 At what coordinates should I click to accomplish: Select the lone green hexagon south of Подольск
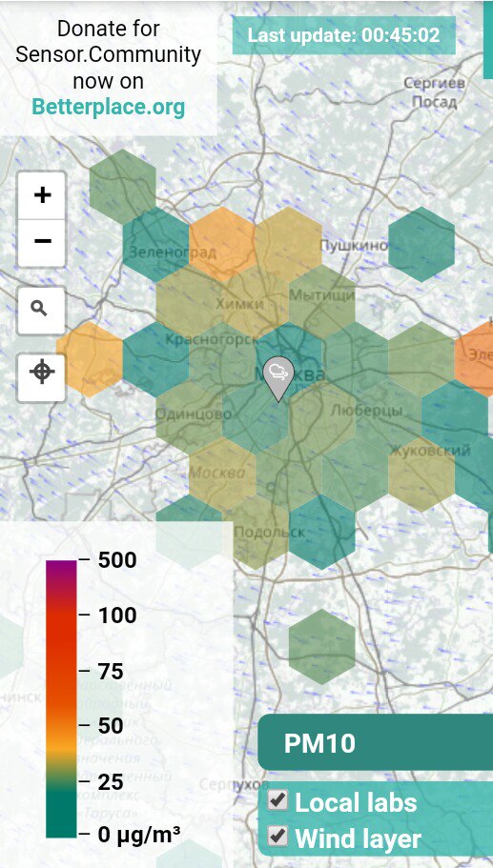322,647
